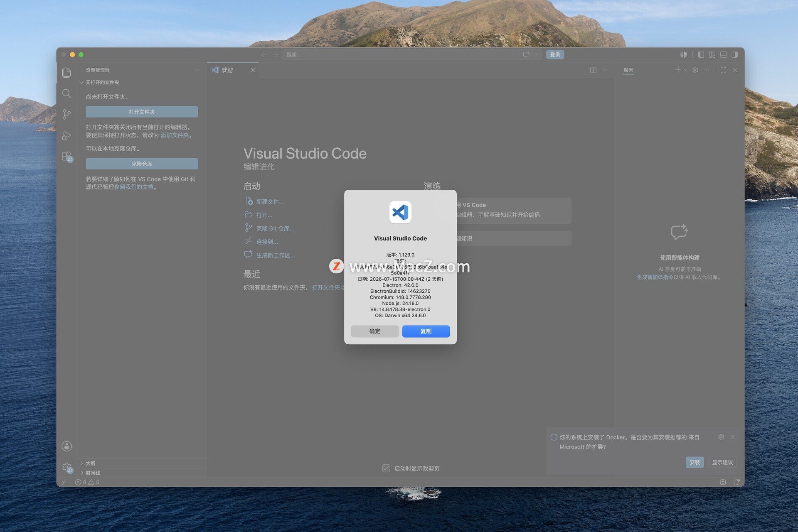798x532 pixels.
Task: Maximize the chat panel with the fullscreen icon
Action: coord(723,70)
